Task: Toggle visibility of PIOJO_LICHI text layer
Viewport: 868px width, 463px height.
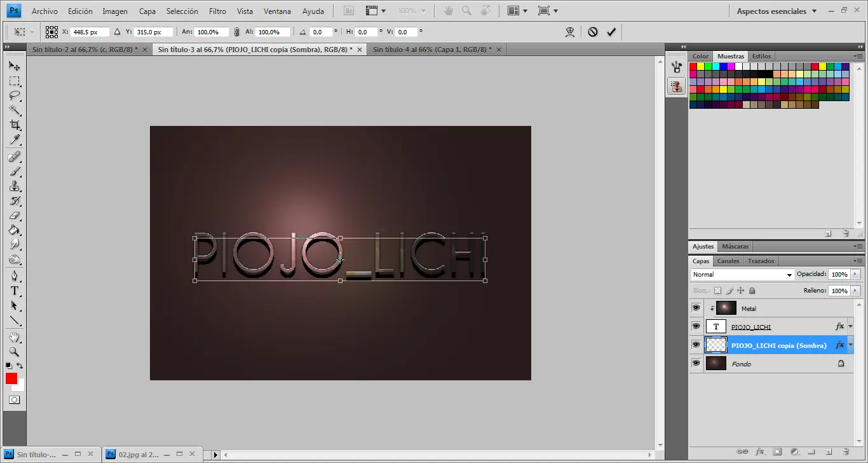Action: (x=696, y=326)
